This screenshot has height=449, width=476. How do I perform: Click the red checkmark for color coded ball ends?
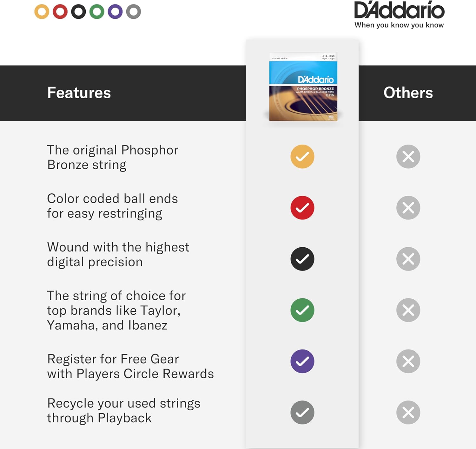click(x=302, y=208)
